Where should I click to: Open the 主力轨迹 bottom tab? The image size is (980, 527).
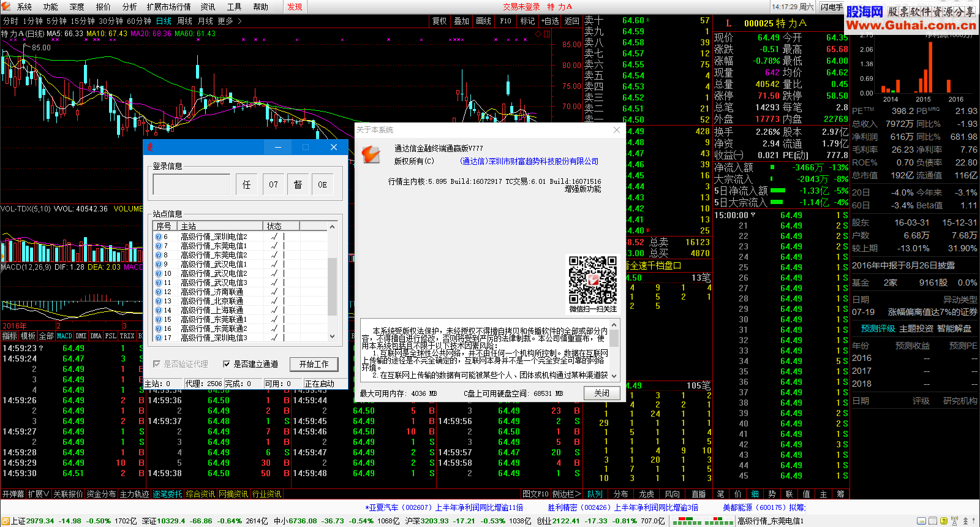pos(134,494)
